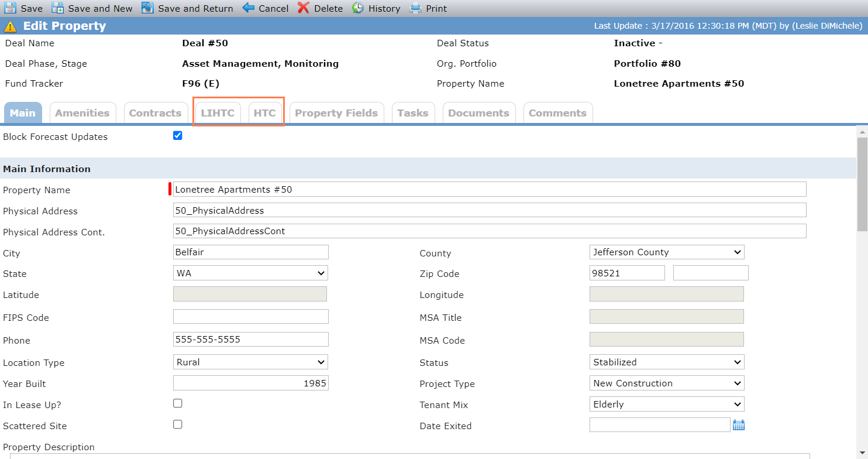Click the Longitude disabled field

tap(667, 294)
